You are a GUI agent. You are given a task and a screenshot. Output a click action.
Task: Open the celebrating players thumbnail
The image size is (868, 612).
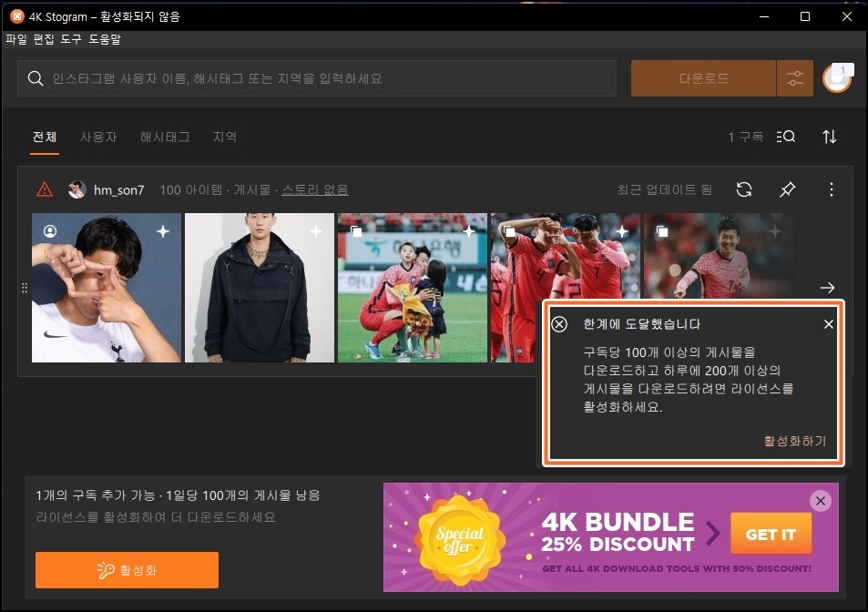pos(566,258)
